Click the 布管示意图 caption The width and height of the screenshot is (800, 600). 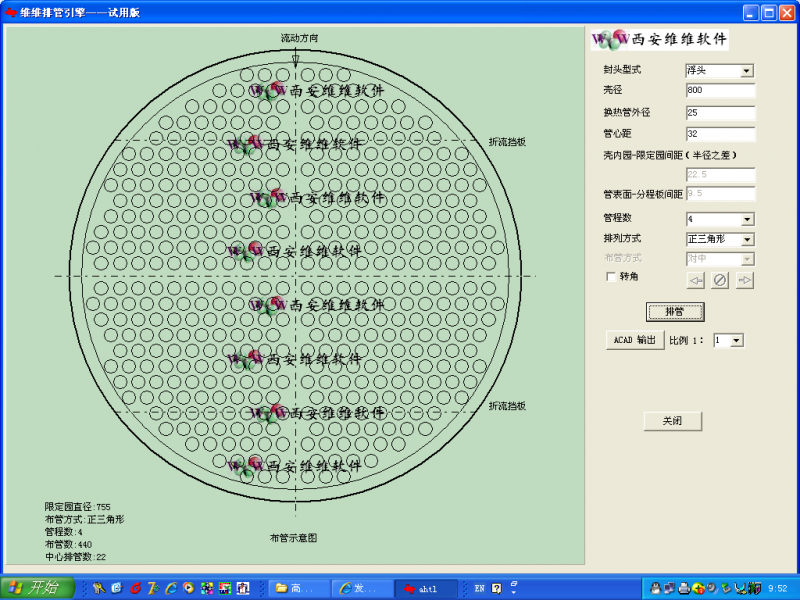click(x=293, y=538)
